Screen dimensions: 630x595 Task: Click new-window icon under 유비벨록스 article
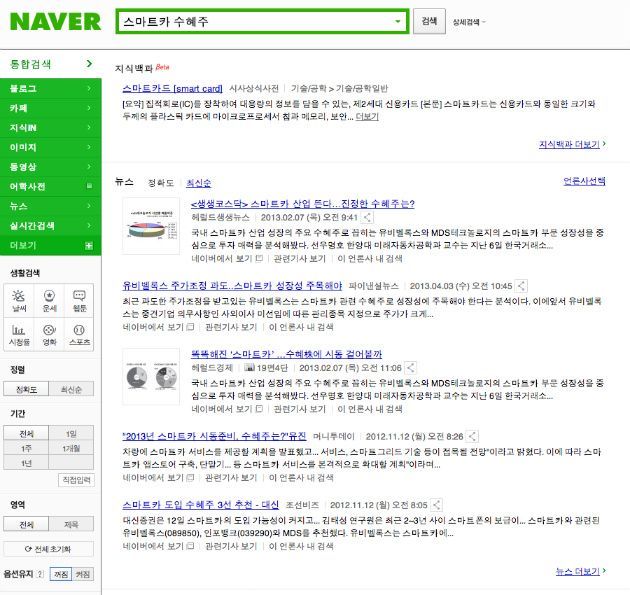(x=190, y=327)
